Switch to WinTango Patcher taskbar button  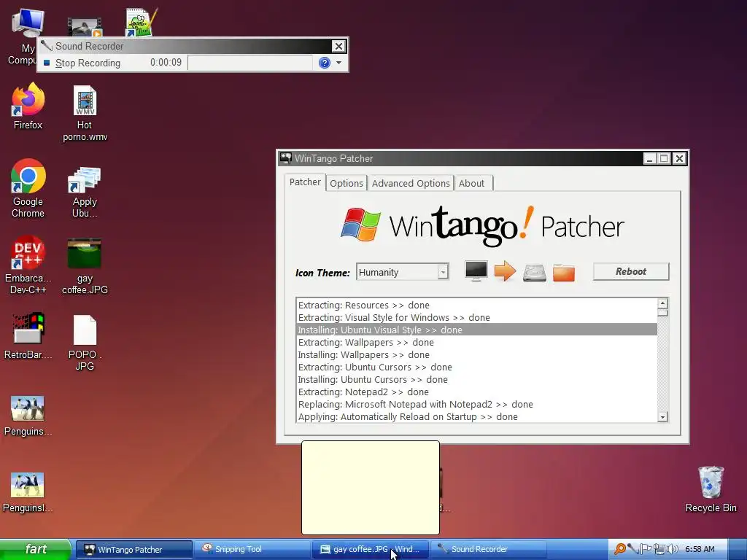(x=134, y=550)
